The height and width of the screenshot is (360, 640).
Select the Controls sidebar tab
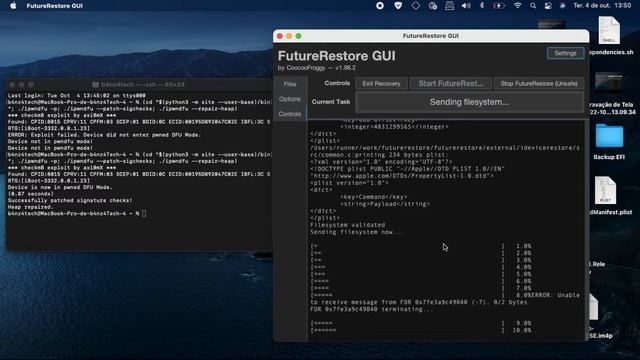pyautogui.click(x=290, y=114)
